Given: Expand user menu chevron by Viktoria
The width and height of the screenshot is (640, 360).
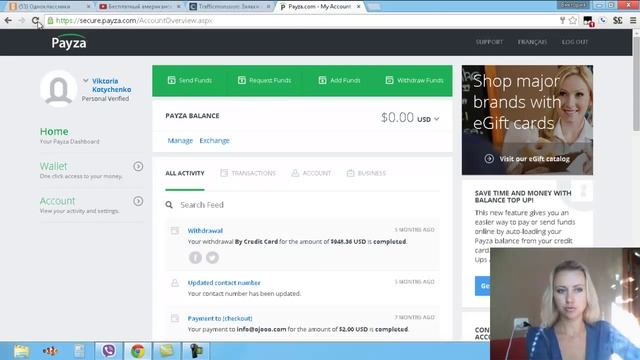Looking at the screenshot, I should (86, 80).
